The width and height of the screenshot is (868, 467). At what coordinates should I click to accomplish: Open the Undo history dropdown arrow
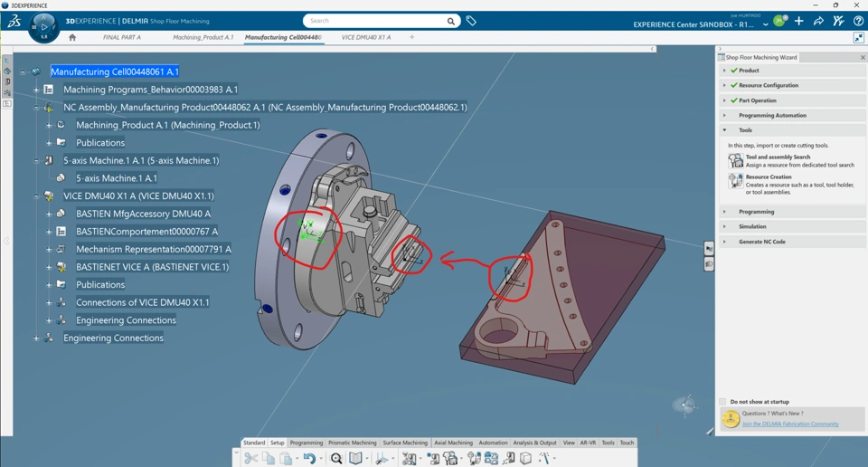click(320, 459)
